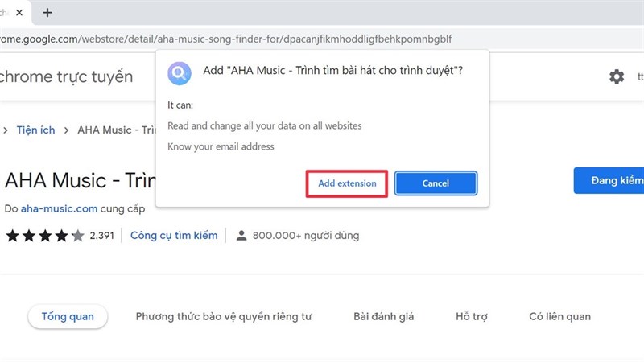
Task: Open the Bài đánh giá tab
Action: (384, 316)
